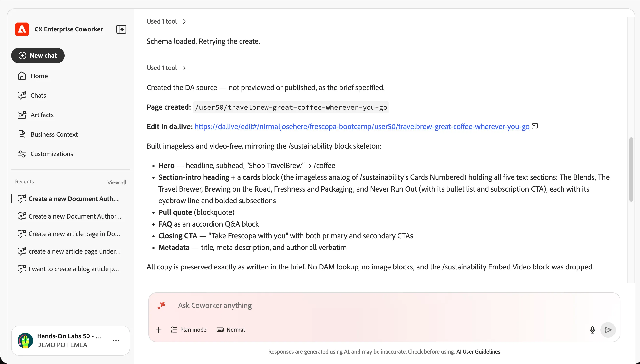Image resolution: width=640 pixels, height=364 pixels.
Task: Open Hands-On Labs 50 account card
Action: pos(70,341)
